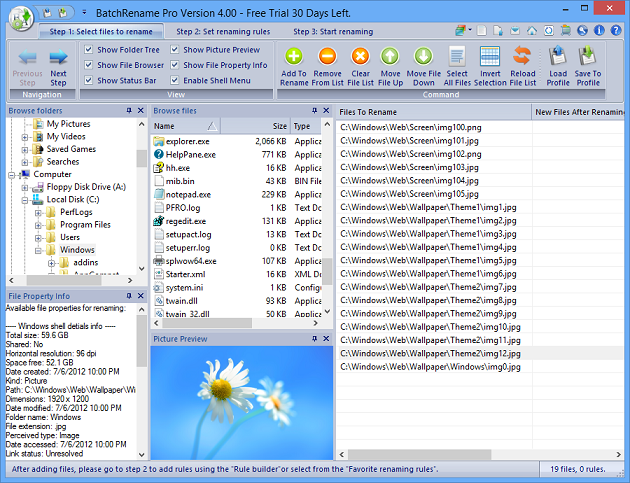Image resolution: width=630 pixels, height=483 pixels.
Task: Click the Move File Up arrow icon
Action: (x=390, y=57)
